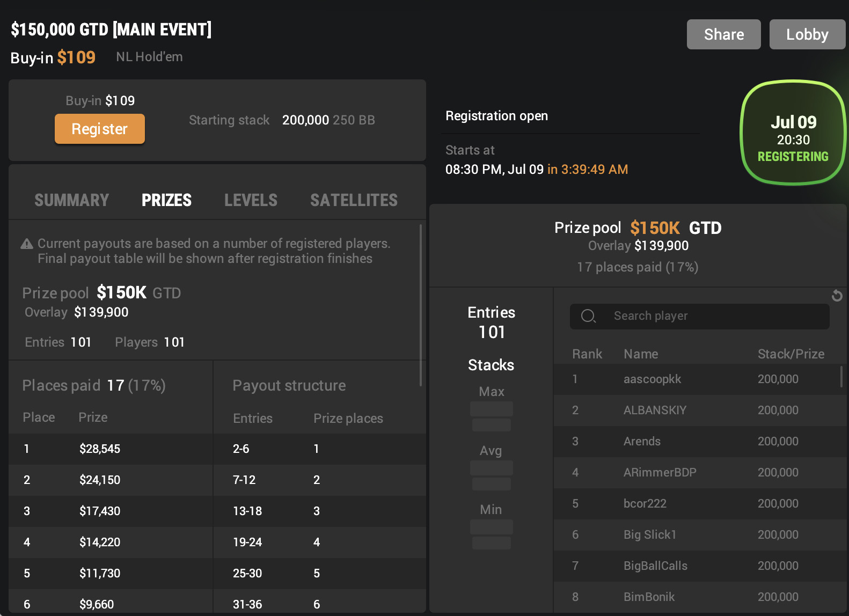The height and width of the screenshot is (616, 849).
Task: Switch to the Levels tab
Action: (x=251, y=200)
